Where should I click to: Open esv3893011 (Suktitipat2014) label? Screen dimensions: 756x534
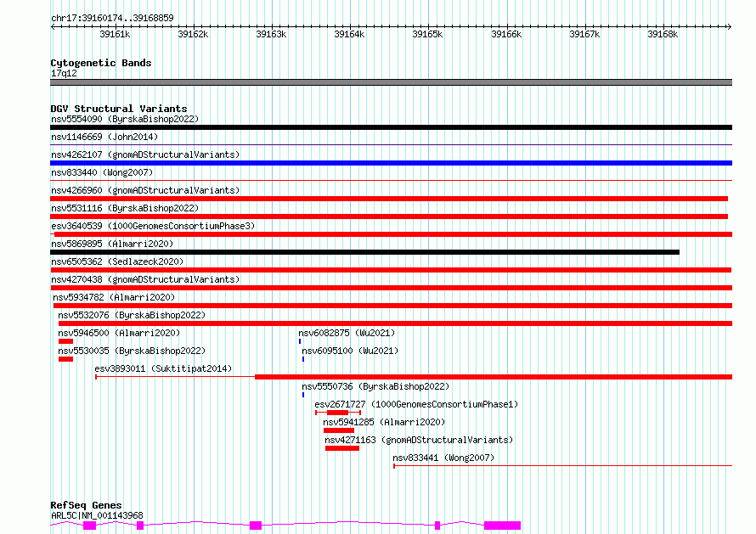coord(163,368)
